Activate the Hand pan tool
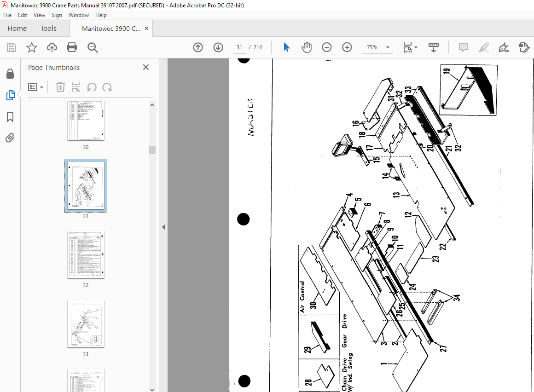Viewport: 534px width, 392px height. (307, 47)
